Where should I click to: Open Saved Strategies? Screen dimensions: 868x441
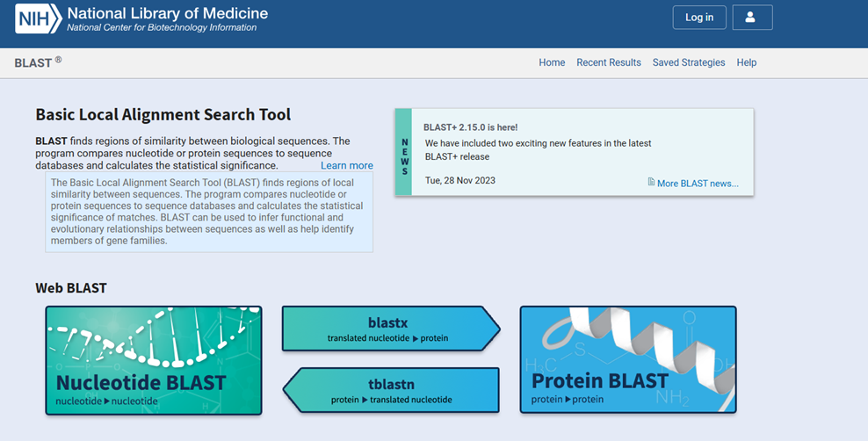coord(689,62)
